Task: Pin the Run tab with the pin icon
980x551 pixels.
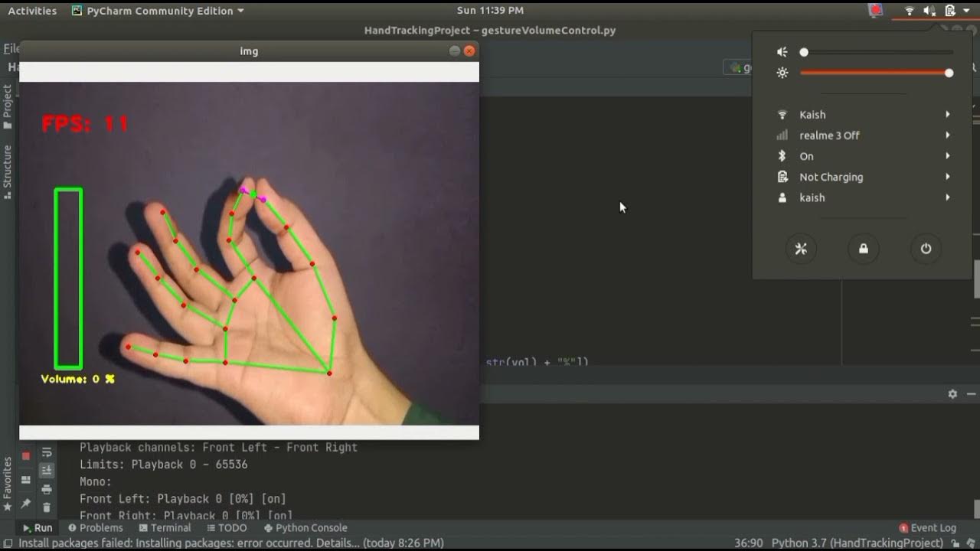Action: coord(25,504)
